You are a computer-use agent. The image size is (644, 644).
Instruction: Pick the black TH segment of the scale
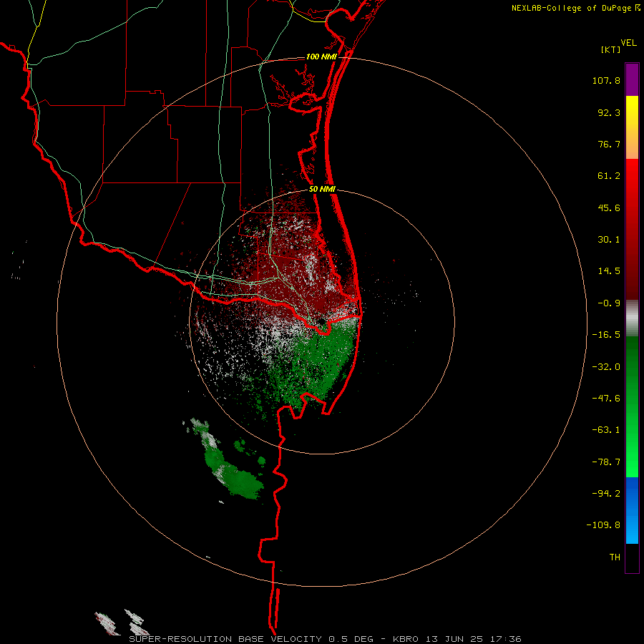click(632, 557)
